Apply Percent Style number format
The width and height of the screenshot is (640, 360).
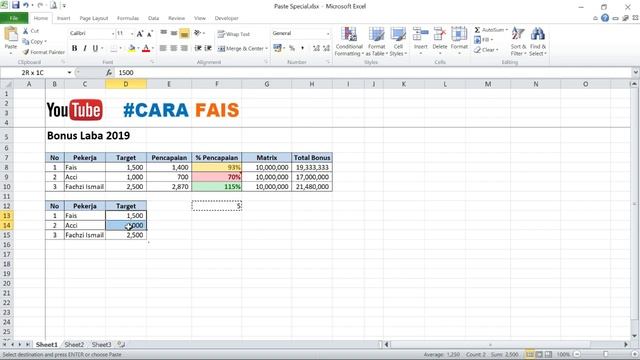pyautogui.click(x=292, y=48)
